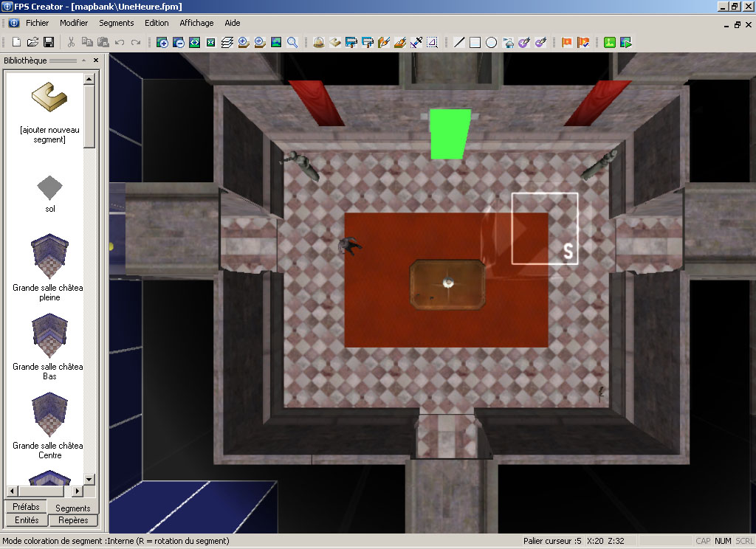756x549 pixels.
Task: Switch to the Repères tab
Action: coord(73,520)
